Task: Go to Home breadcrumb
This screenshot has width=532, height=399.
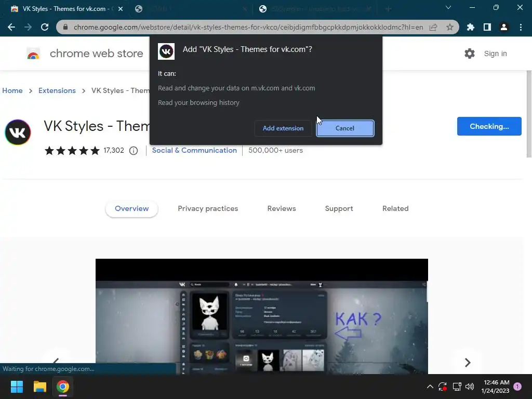Action: (12, 90)
